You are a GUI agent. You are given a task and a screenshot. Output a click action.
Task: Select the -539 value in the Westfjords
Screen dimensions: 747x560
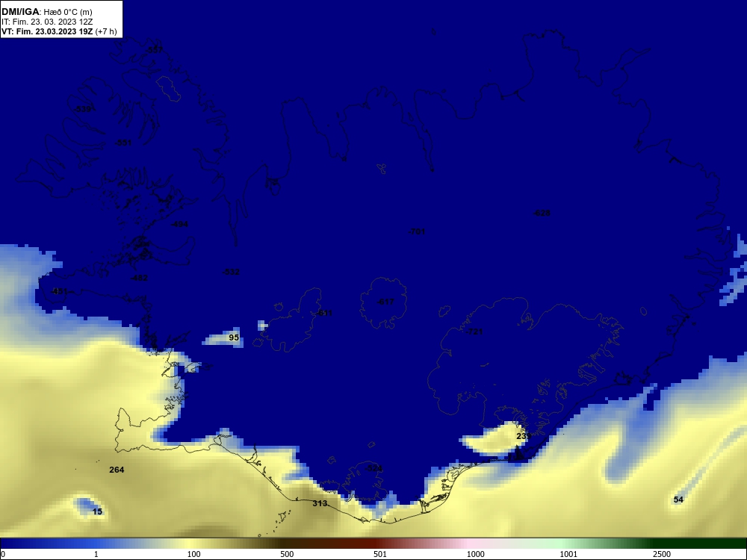(83, 109)
